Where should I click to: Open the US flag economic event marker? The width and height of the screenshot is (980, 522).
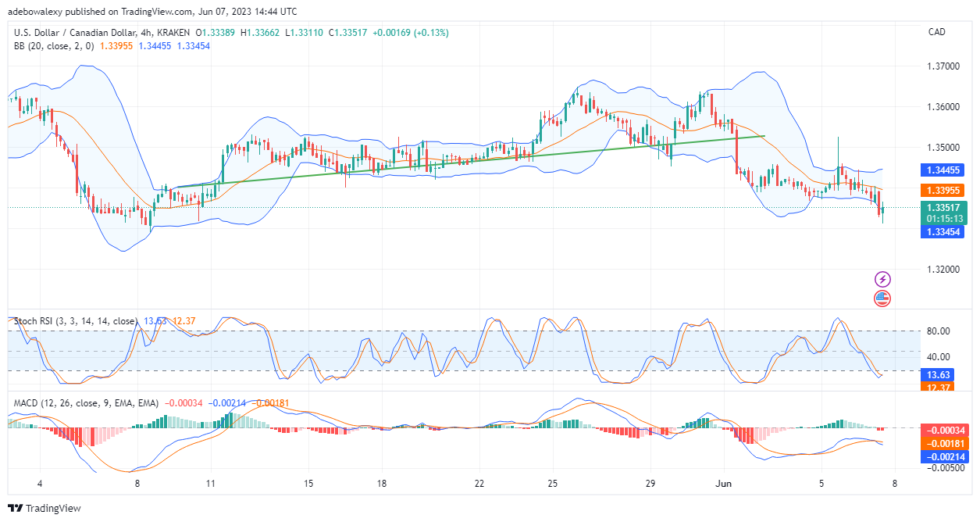(x=882, y=298)
